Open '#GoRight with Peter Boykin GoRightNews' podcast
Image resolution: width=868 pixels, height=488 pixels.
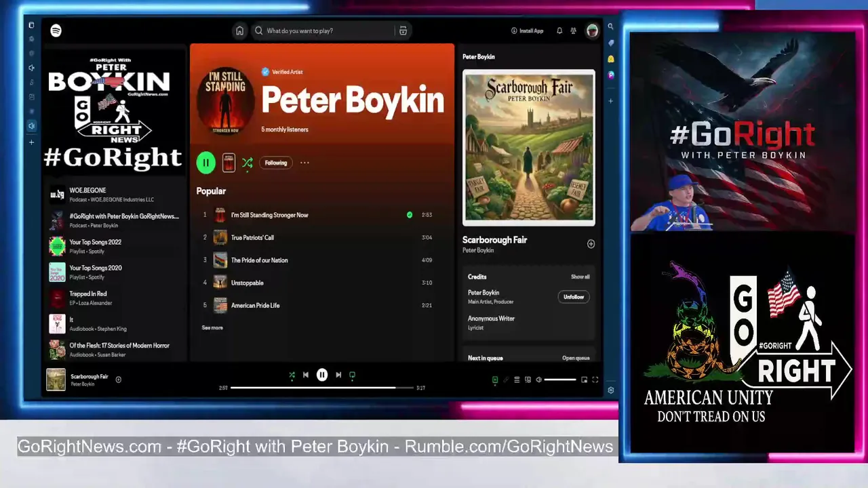(x=114, y=220)
